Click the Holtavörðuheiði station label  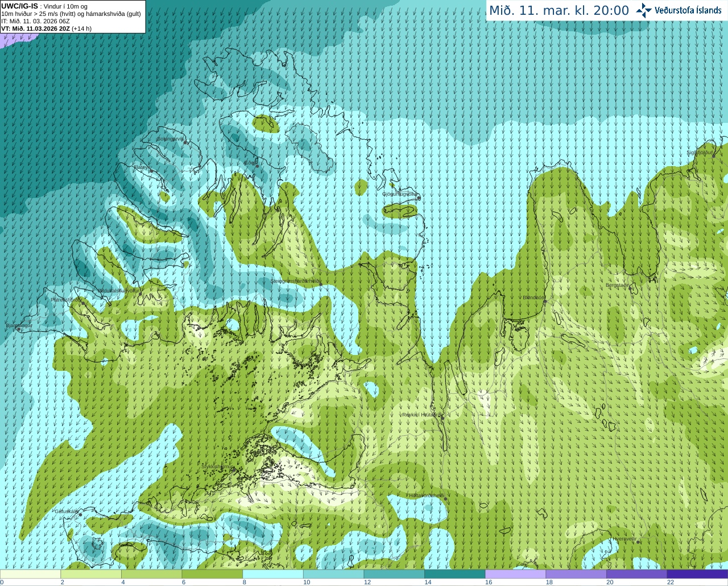pyautogui.click(x=426, y=496)
